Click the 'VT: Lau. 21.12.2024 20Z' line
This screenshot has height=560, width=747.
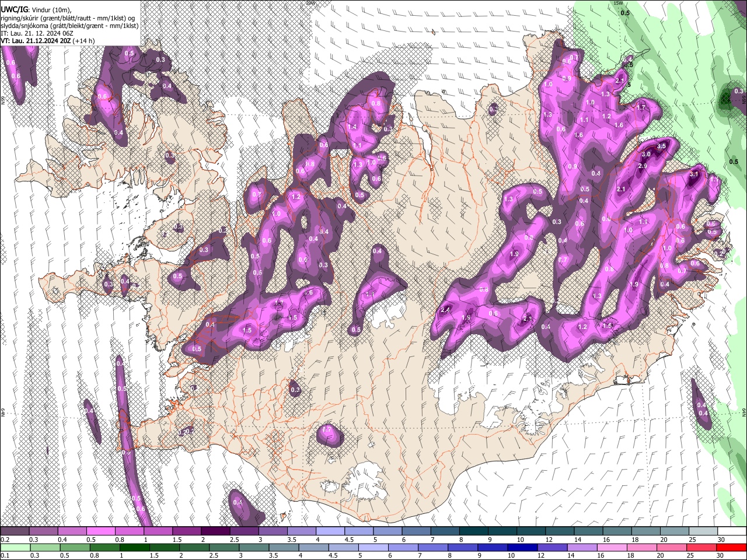(x=37, y=41)
